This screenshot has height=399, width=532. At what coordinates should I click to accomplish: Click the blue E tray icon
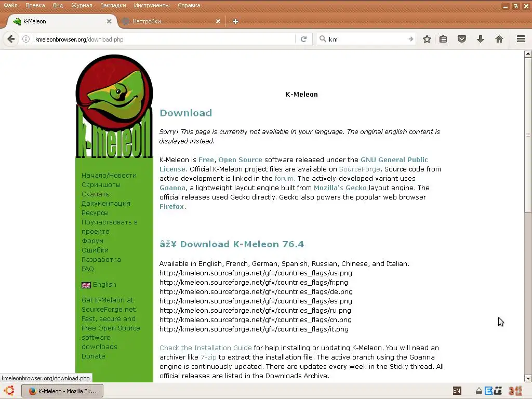[488, 391]
